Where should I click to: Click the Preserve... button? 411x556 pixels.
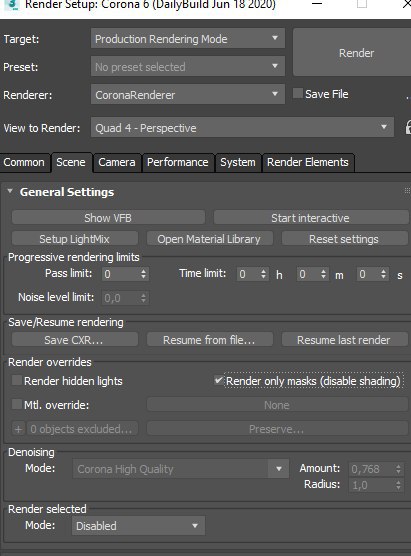pos(277,429)
